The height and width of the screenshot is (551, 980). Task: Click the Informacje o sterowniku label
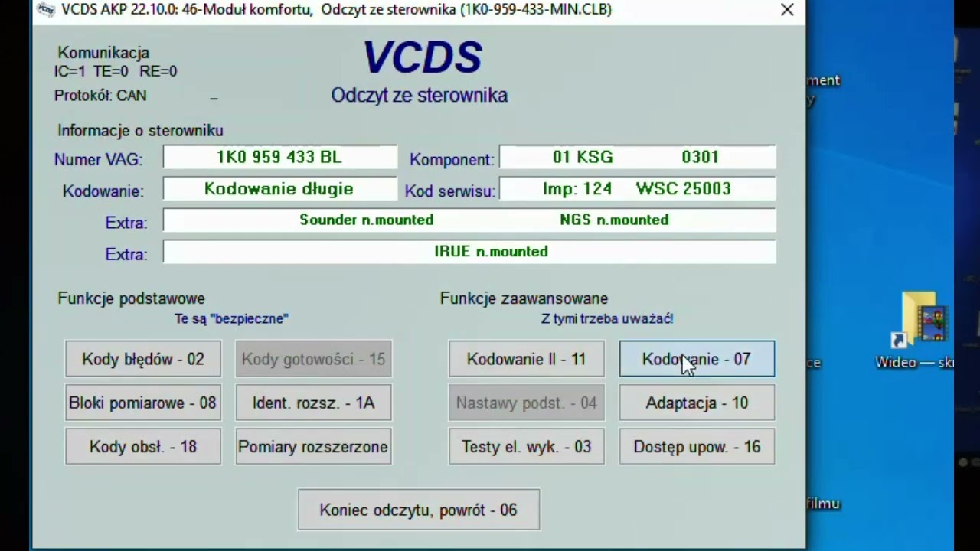click(140, 131)
